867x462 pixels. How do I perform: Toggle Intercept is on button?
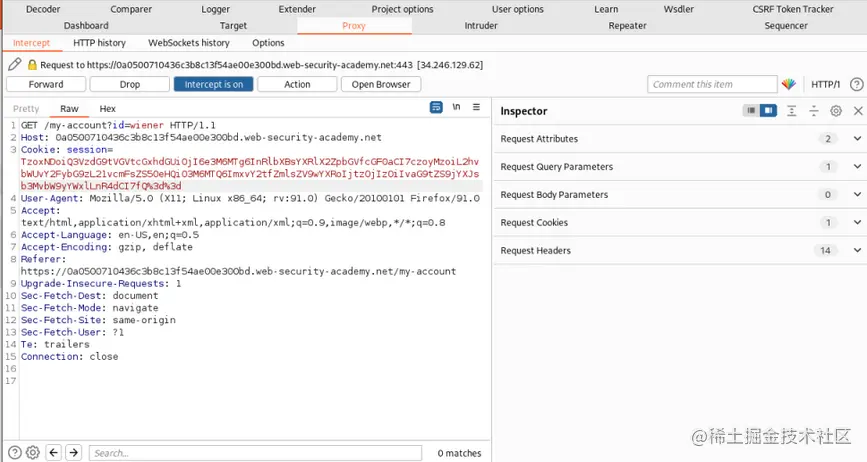[x=213, y=84]
